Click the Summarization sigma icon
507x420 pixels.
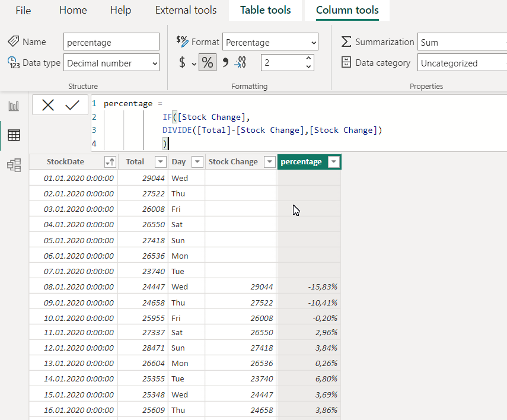pos(346,42)
